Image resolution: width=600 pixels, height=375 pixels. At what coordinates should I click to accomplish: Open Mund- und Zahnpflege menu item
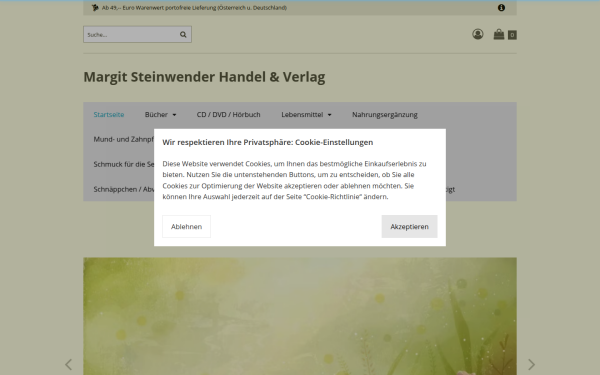[x=124, y=139]
